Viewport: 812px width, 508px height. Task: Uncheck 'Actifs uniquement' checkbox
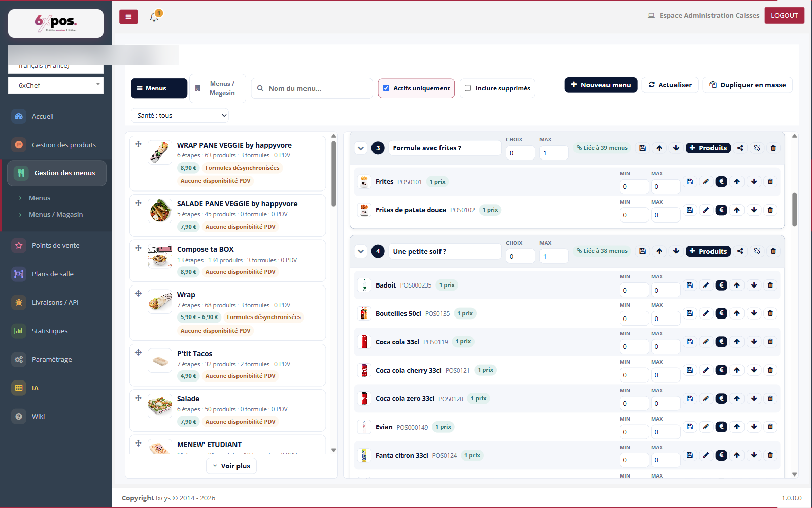click(x=386, y=88)
